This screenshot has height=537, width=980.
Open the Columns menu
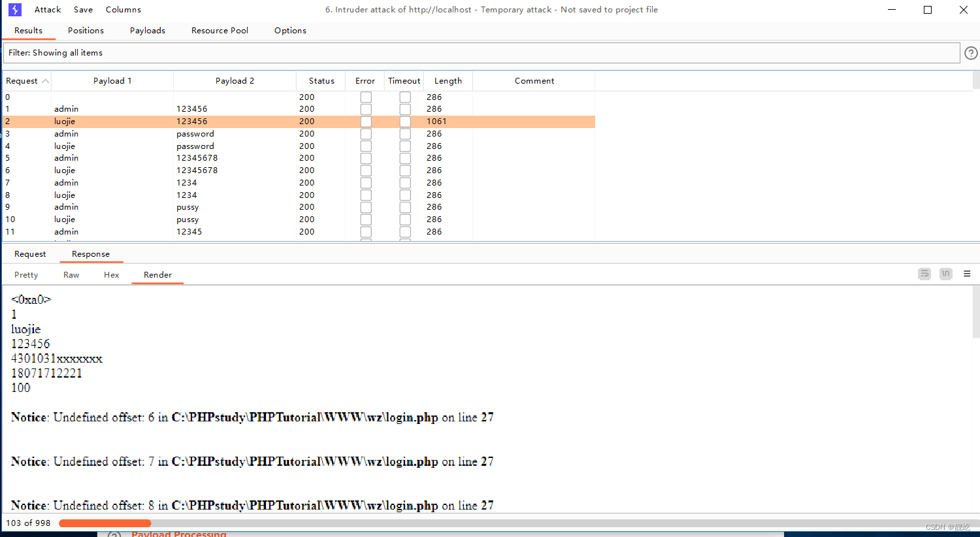pyautogui.click(x=123, y=9)
